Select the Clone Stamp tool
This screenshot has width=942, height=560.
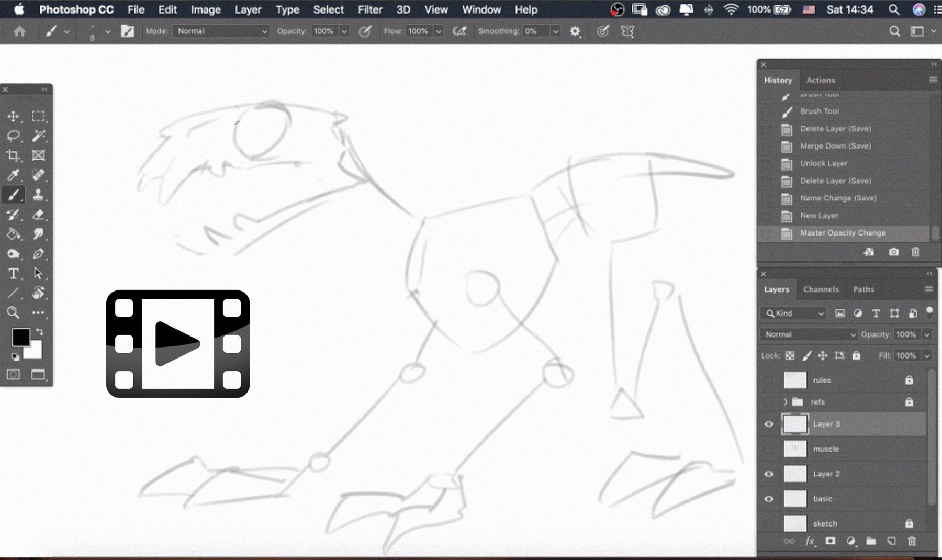coord(38,195)
